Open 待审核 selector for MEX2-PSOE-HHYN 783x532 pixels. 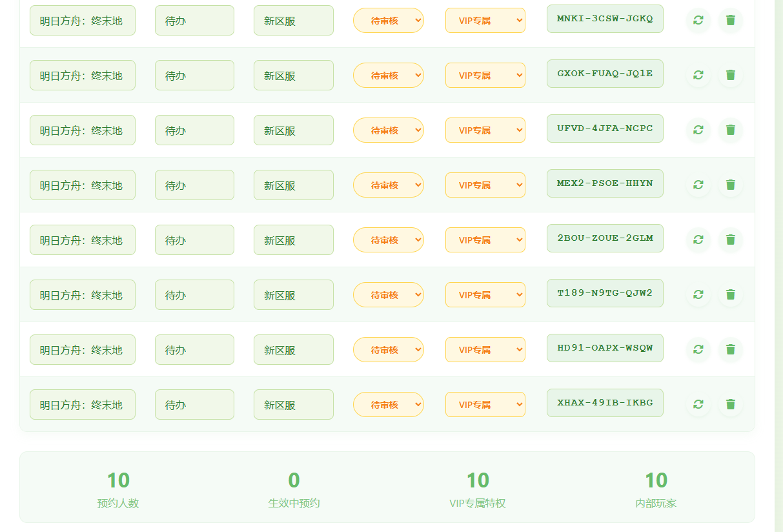tap(389, 185)
